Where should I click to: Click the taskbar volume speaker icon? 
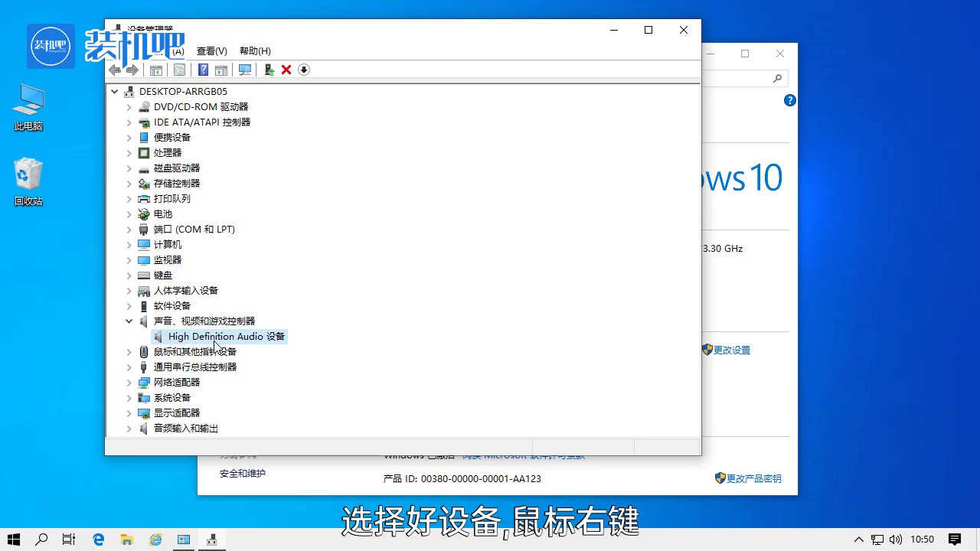pos(896,540)
